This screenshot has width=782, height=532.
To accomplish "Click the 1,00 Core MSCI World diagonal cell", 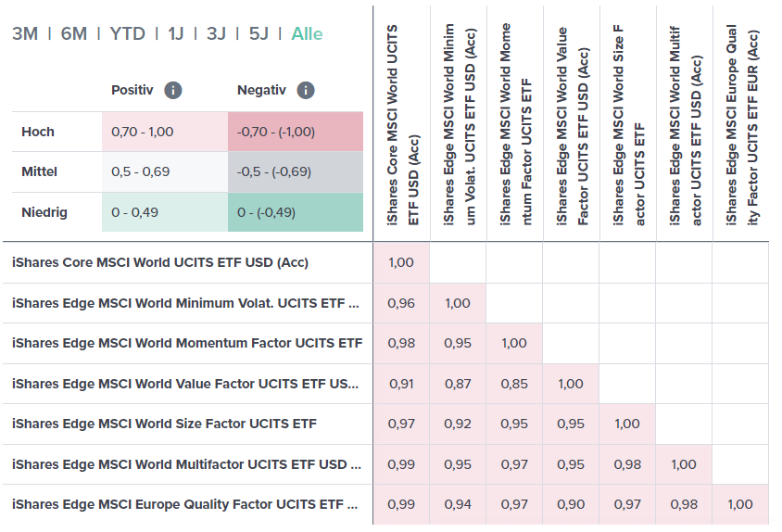I will (401, 262).
